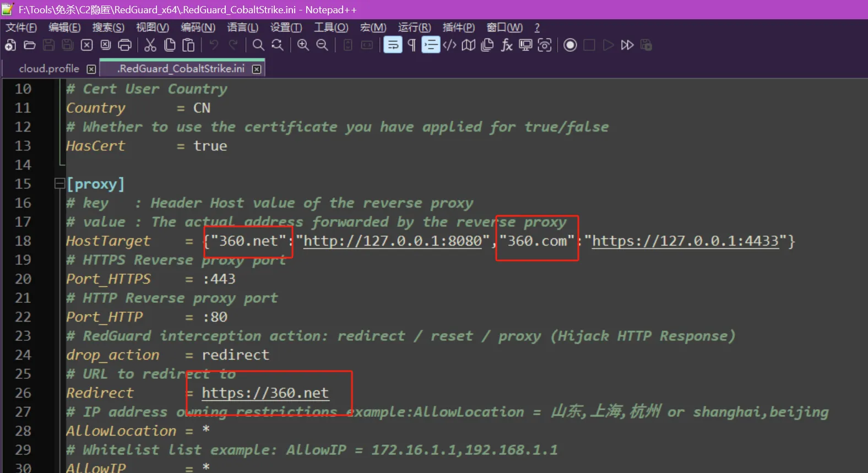The image size is (868, 473).
Task: Open the 视图(V) menu
Action: click(153, 28)
